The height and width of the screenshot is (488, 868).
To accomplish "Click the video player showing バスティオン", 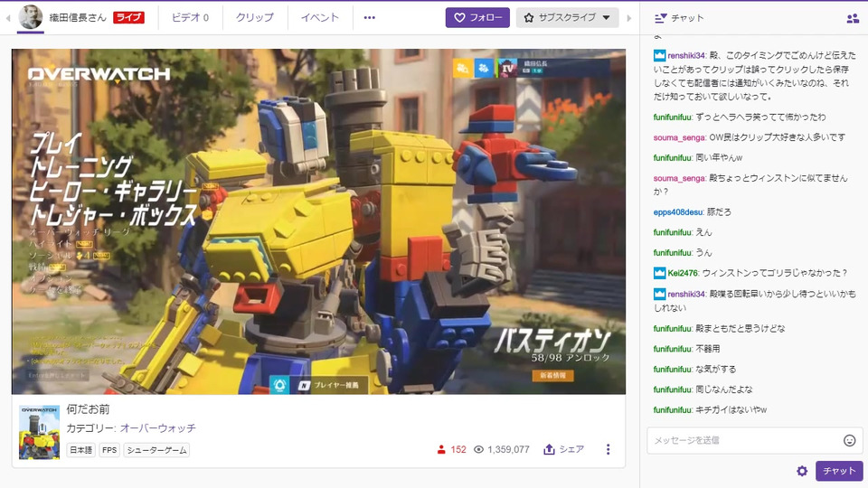I will [319, 221].
